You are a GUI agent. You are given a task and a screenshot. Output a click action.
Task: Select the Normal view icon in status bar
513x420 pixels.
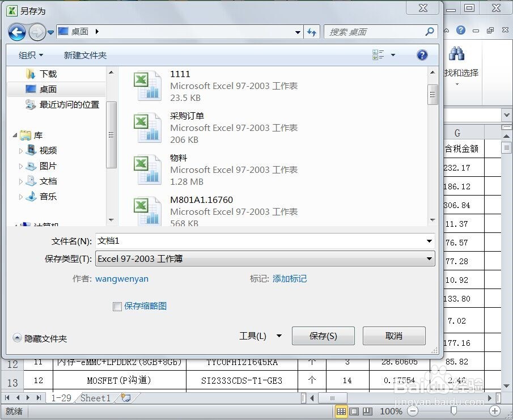click(342, 410)
